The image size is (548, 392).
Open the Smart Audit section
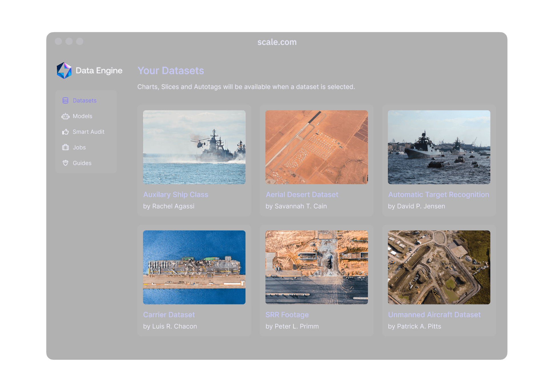[x=88, y=132]
